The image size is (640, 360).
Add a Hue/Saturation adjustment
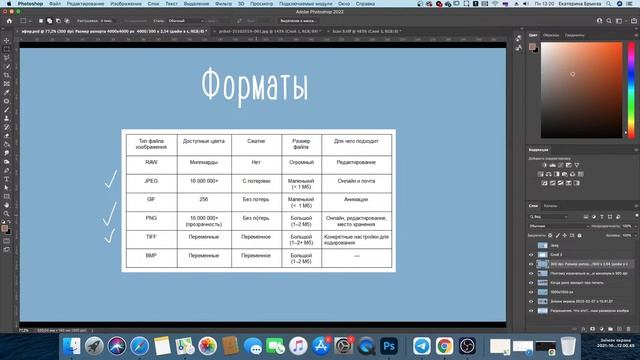(x=540, y=174)
